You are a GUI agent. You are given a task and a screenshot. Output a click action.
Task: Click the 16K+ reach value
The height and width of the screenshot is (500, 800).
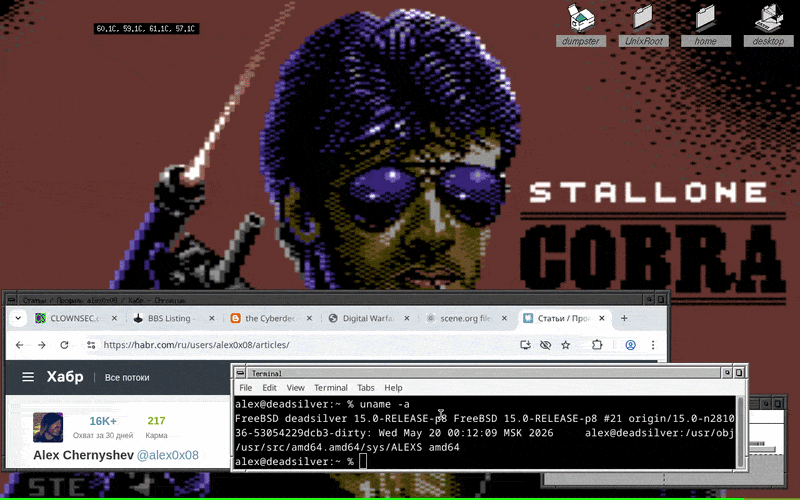(x=103, y=421)
